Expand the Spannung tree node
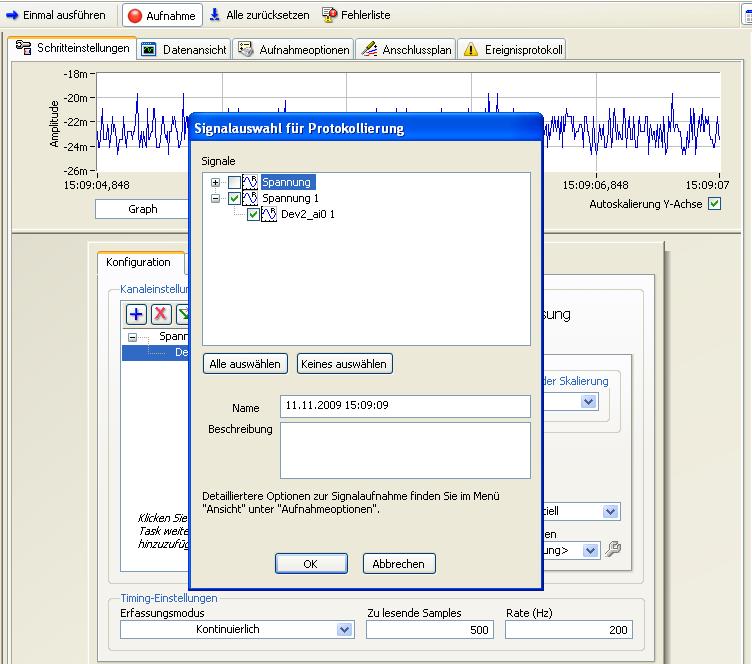 tap(215, 183)
